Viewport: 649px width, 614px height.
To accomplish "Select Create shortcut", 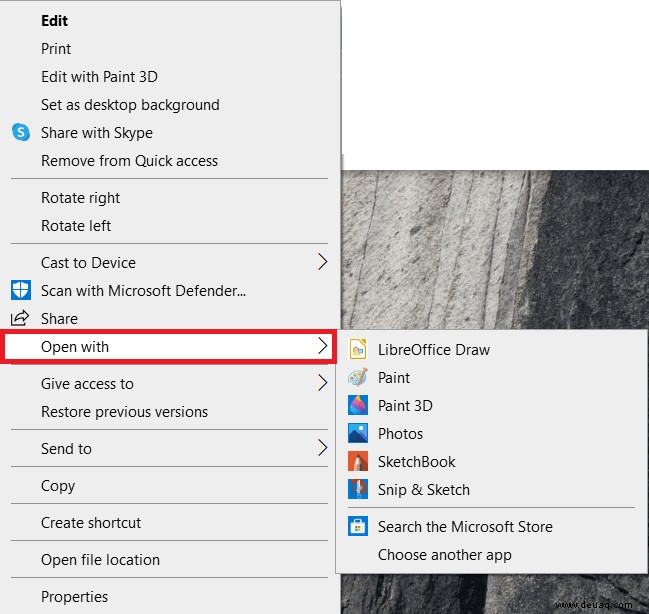I will [170, 523].
